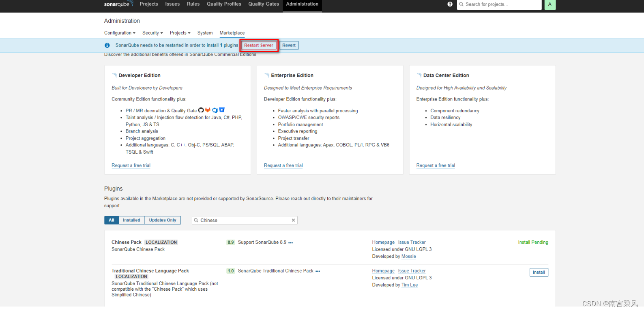Open Rules in the top navigation
The width and height of the screenshot is (644, 311).
pyautogui.click(x=193, y=4)
